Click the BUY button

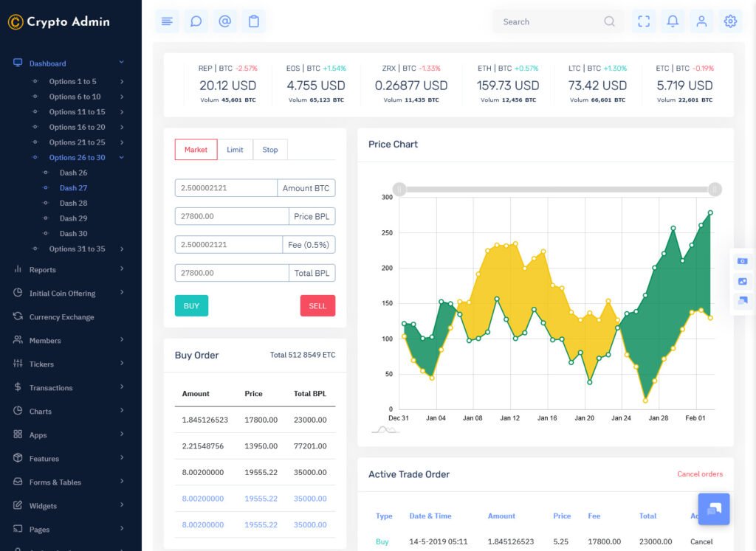[191, 306]
